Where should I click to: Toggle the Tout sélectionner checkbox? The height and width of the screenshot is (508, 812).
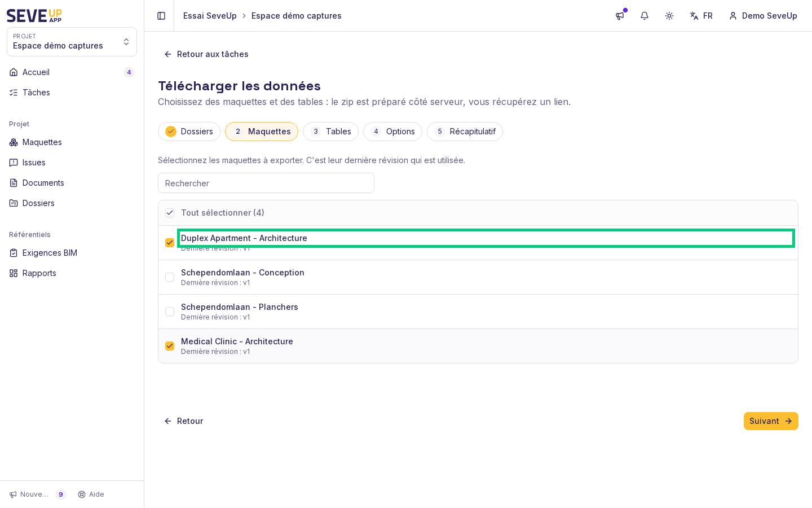point(170,213)
